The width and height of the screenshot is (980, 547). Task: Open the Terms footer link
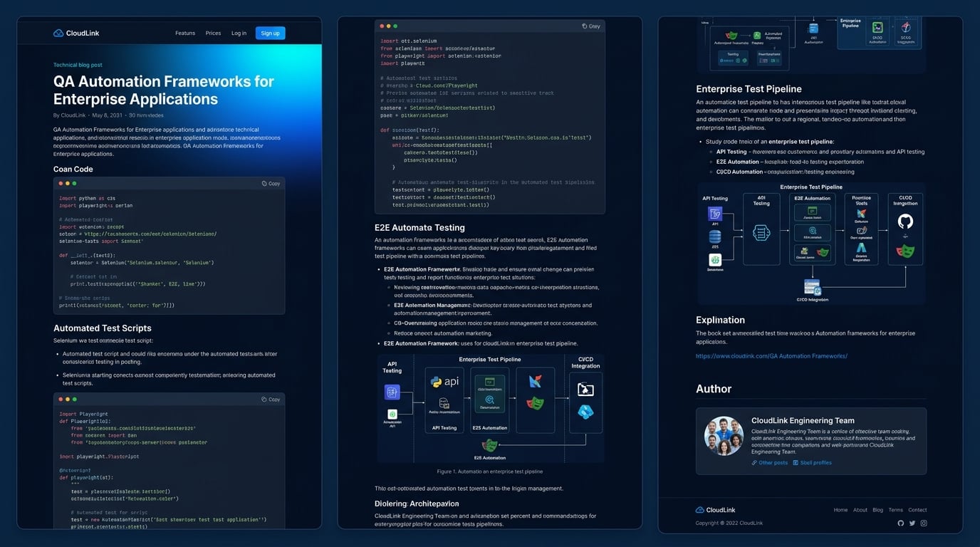tap(895, 510)
